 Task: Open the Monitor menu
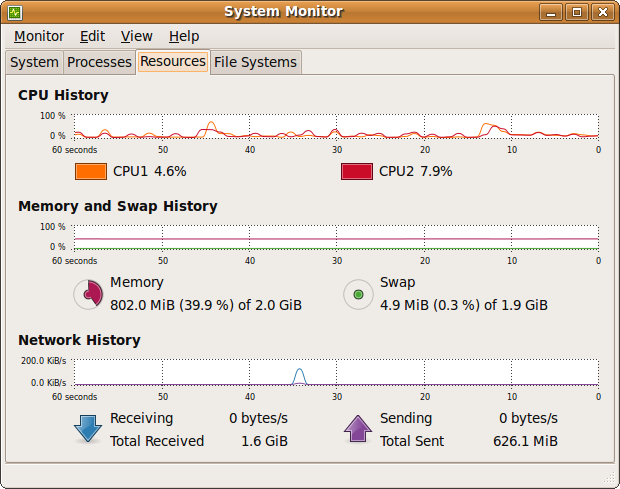[x=39, y=36]
